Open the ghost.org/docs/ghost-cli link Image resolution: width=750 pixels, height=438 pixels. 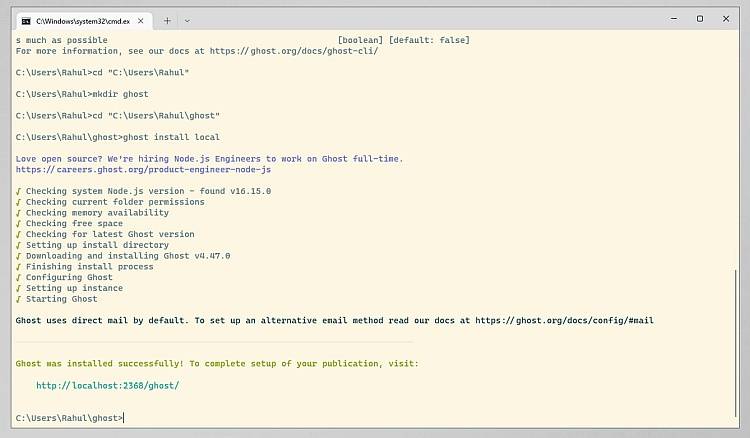[x=294, y=51]
